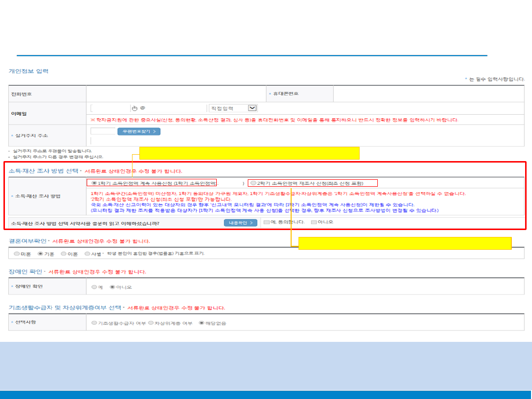Check the 아니오 checkbox in pledge row
This screenshot has width=532, height=399.
314,222
